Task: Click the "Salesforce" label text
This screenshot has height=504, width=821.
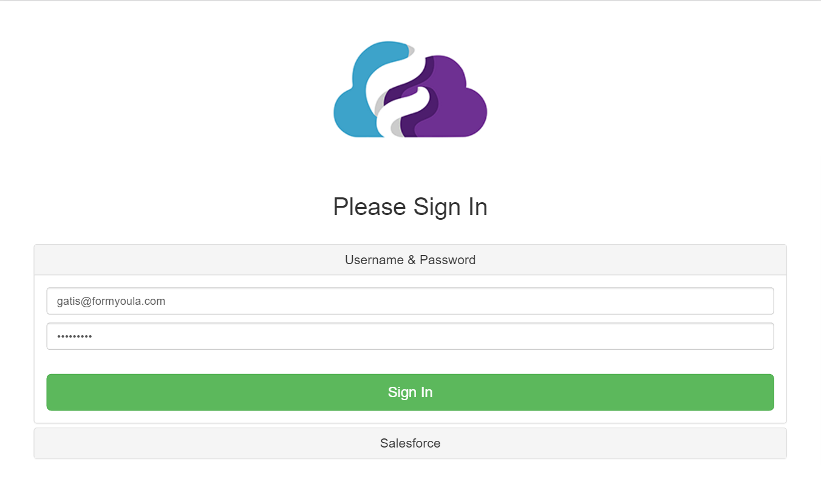Action: click(x=410, y=443)
